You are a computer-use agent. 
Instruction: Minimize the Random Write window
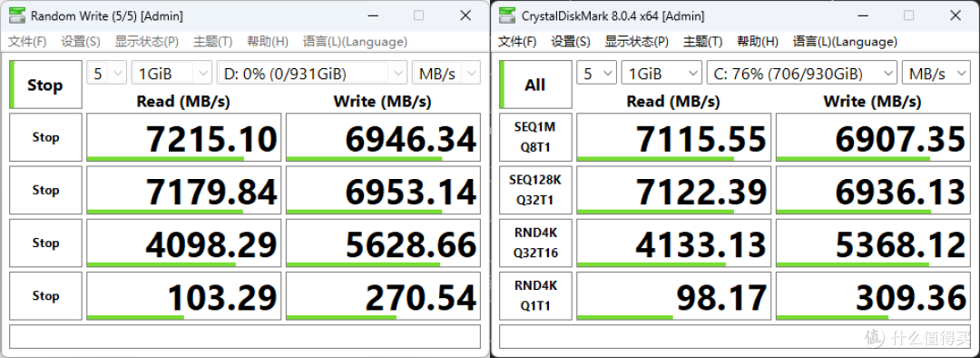373,15
